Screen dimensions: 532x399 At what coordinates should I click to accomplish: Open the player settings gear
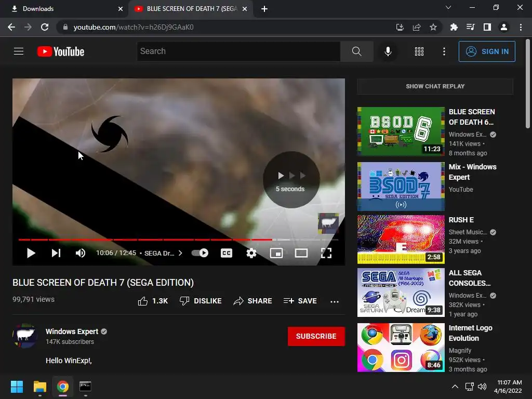tap(251, 253)
